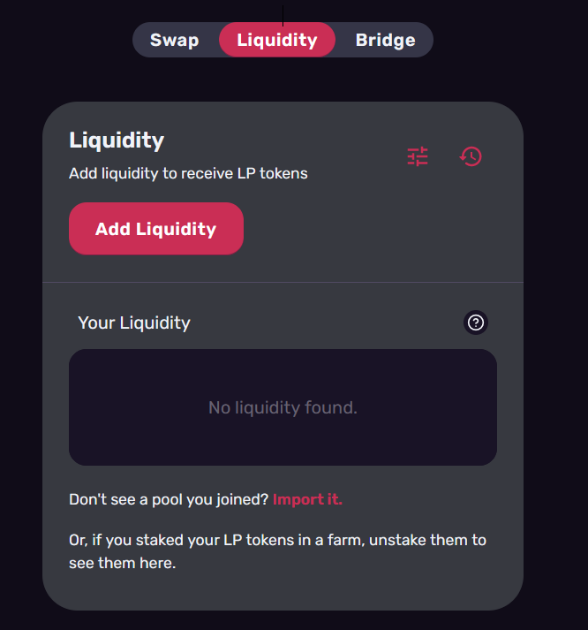Click the staked LP tokens farm notice
Screen dimensions: 588x630
click(x=278, y=551)
